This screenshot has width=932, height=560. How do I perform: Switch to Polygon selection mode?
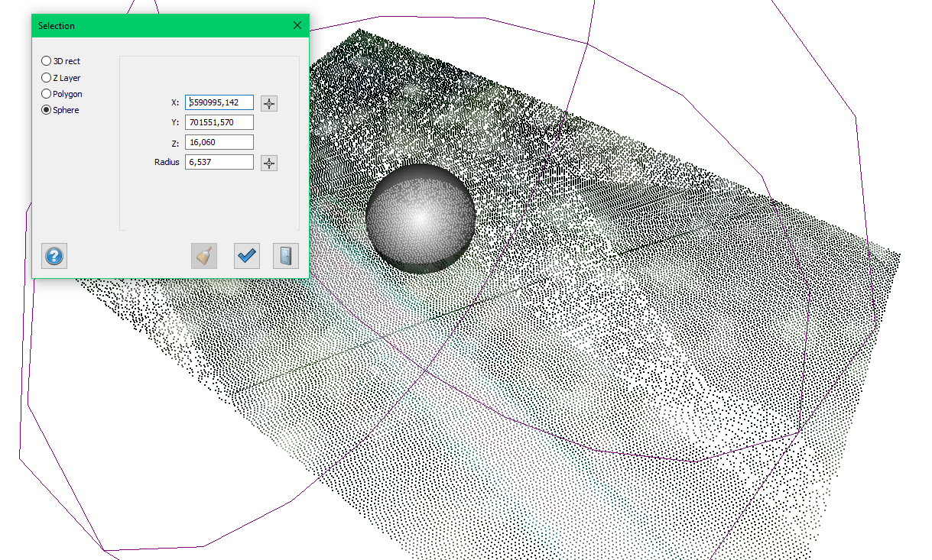[x=47, y=94]
